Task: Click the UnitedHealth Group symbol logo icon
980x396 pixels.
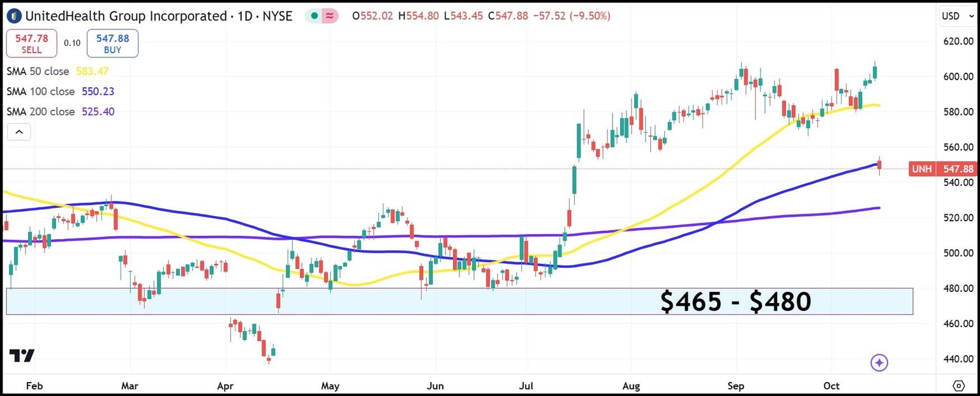Action: pyautogui.click(x=14, y=16)
